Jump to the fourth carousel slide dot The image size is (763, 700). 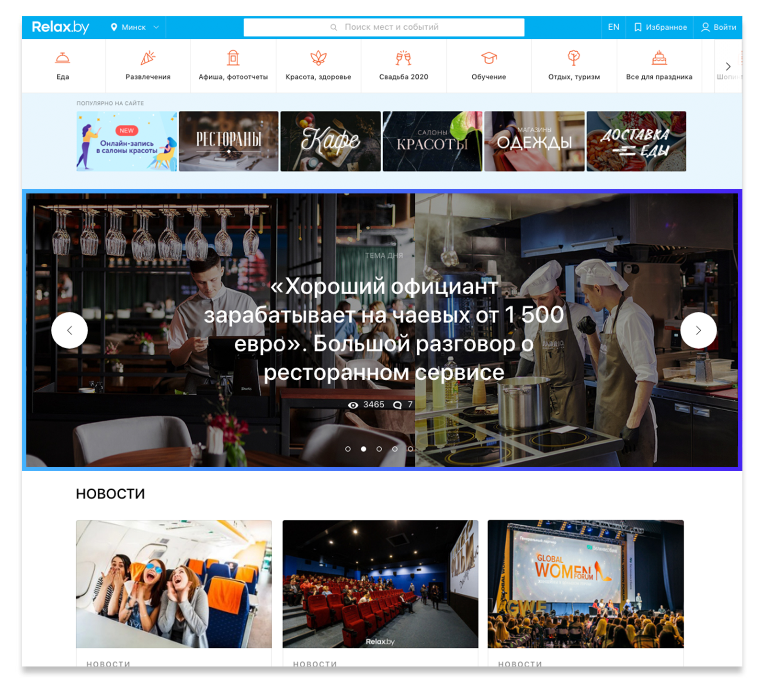click(395, 449)
